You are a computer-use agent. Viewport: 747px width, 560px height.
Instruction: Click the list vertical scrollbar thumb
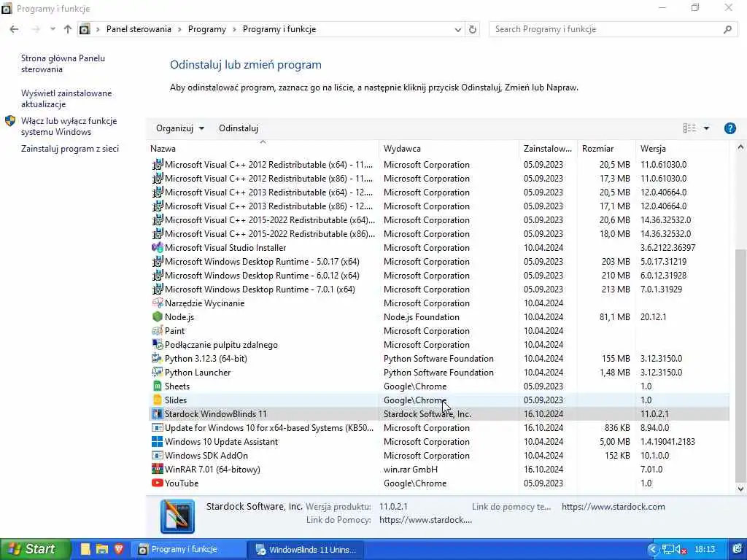pos(740,366)
